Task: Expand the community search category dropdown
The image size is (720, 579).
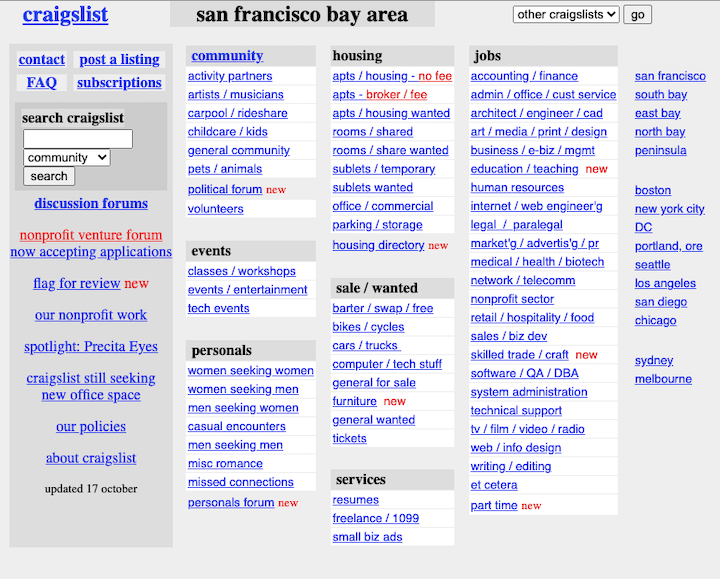Action: [67, 157]
